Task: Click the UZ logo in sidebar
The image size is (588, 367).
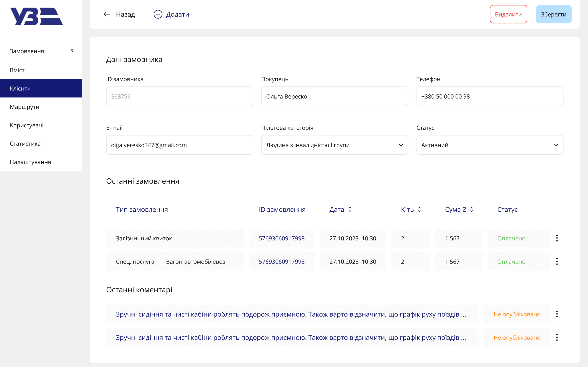Action: (36, 16)
